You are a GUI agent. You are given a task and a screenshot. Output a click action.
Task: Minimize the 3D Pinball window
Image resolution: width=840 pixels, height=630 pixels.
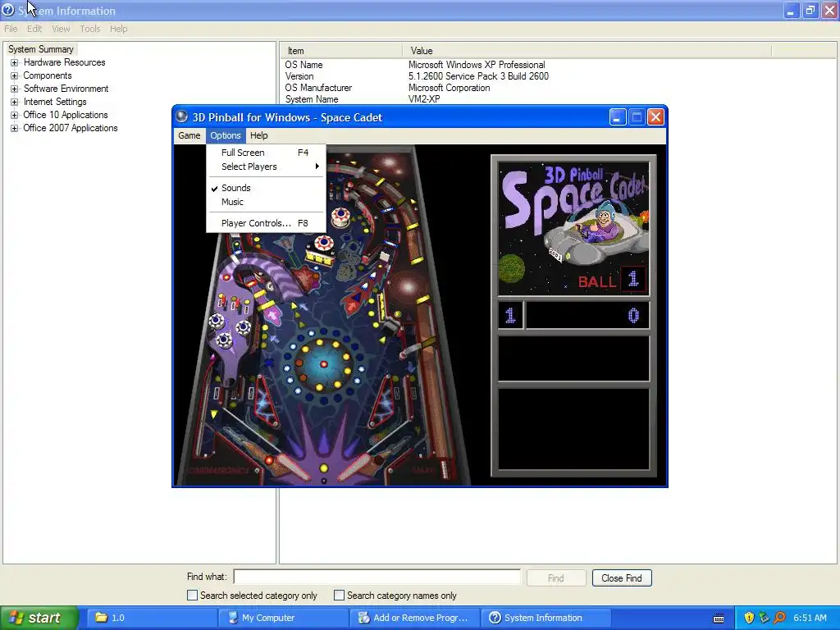617,116
